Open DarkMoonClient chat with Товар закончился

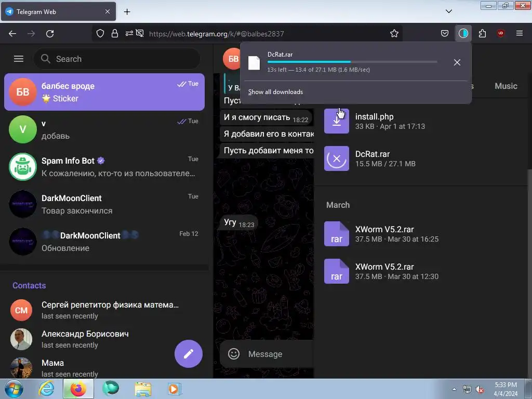click(104, 204)
